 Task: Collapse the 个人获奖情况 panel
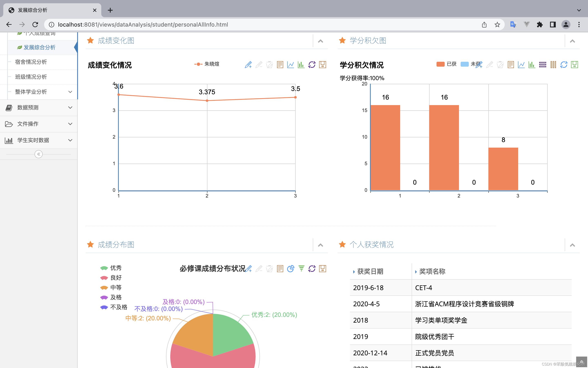(x=572, y=245)
